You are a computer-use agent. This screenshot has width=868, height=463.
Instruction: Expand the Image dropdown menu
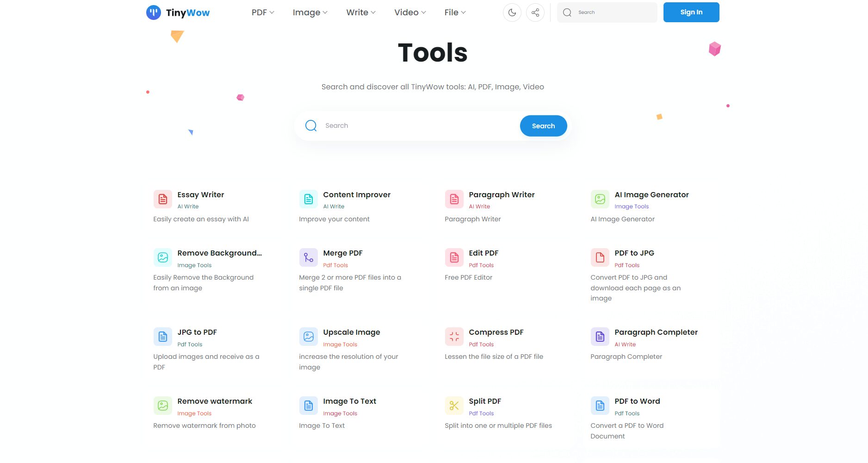(310, 13)
